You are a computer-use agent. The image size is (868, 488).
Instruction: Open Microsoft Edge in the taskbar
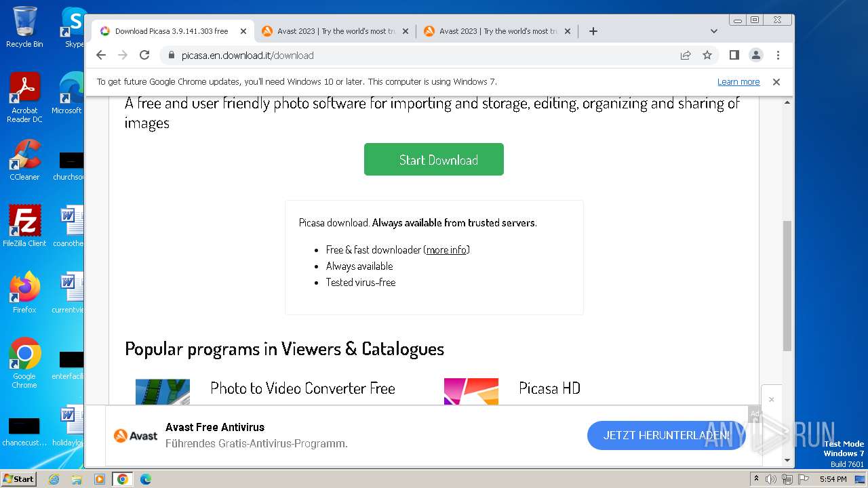[x=146, y=479]
